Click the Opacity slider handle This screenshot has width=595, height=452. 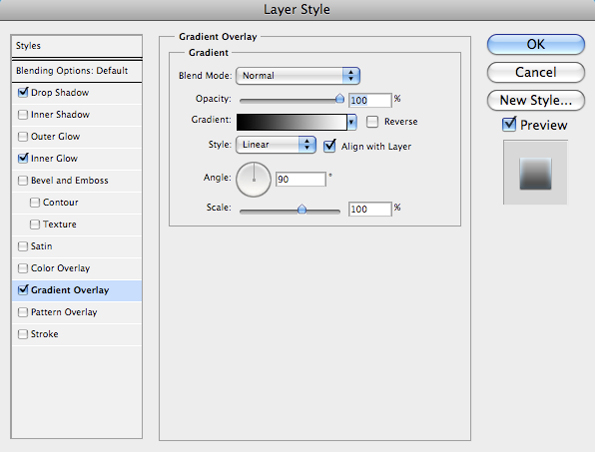340,99
